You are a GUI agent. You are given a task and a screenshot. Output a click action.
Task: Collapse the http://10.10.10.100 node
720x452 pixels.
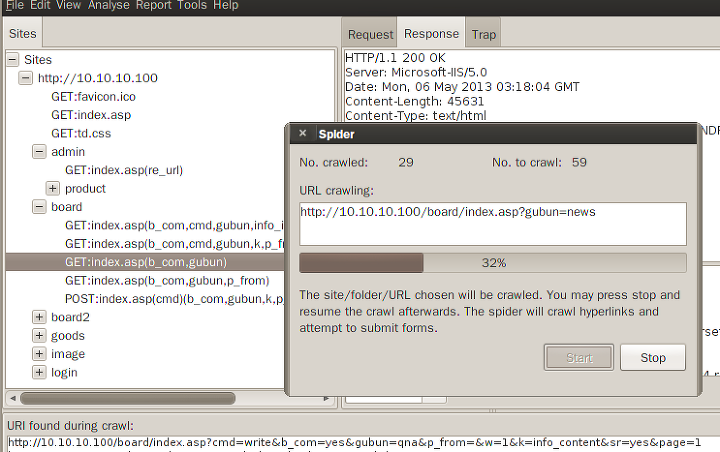pos(25,78)
